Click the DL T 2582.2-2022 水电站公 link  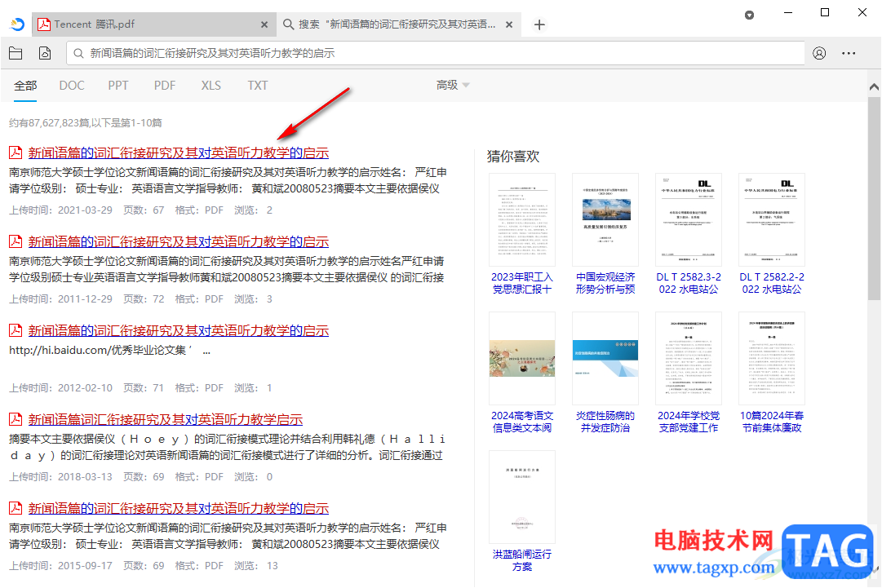[772, 283]
